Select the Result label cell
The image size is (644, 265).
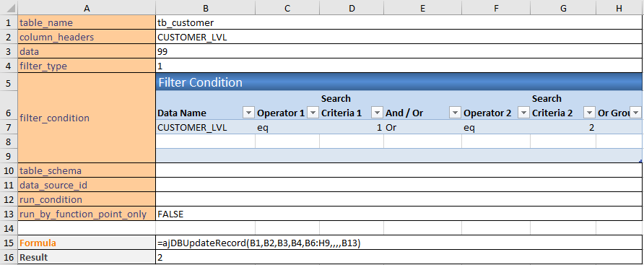coord(87,258)
